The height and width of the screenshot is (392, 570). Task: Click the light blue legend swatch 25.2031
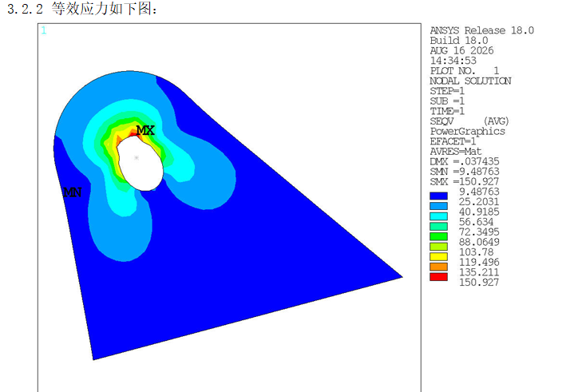(438, 206)
